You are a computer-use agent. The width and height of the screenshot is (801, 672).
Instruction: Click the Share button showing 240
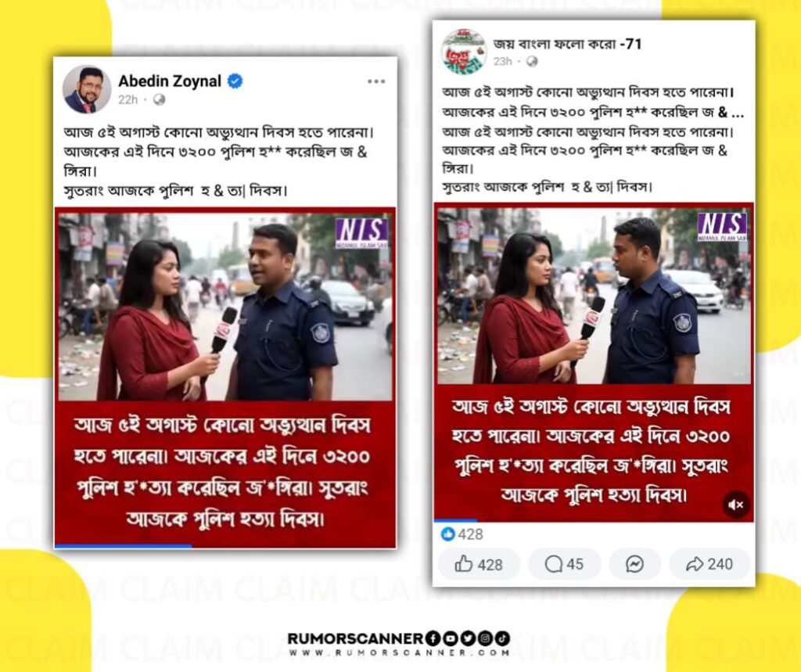[x=709, y=564]
